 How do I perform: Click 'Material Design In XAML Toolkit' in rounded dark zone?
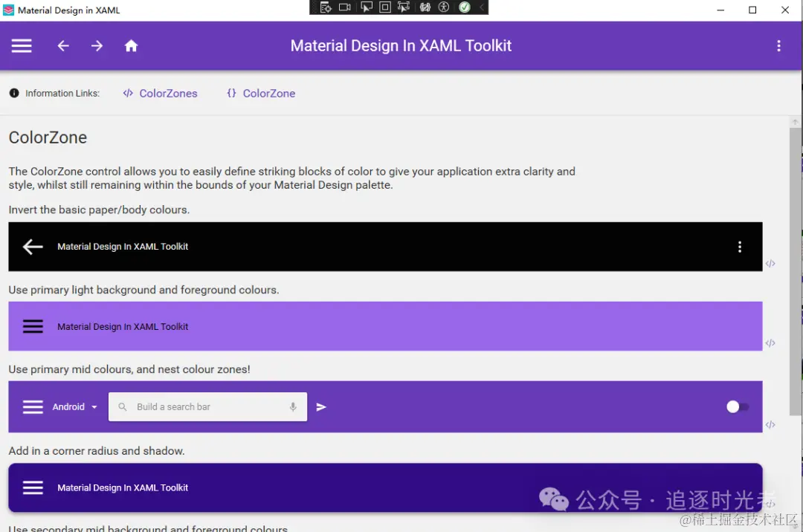123,487
